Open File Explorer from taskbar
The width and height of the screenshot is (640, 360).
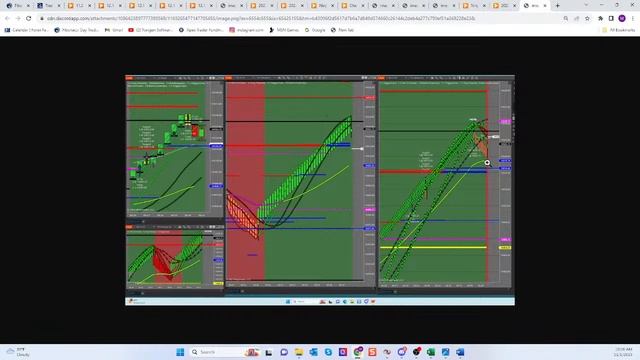point(299,352)
